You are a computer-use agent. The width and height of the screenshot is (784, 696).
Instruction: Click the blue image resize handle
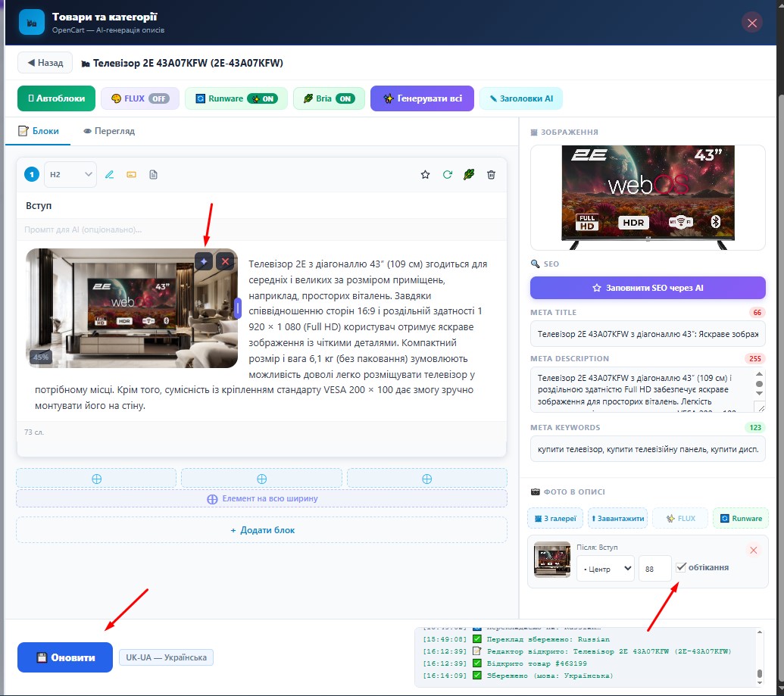(x=238, y=308)
